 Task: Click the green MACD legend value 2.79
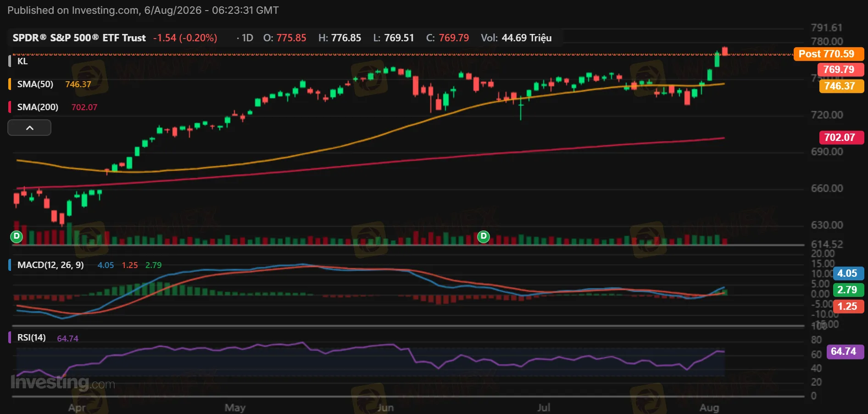point(153,265)
